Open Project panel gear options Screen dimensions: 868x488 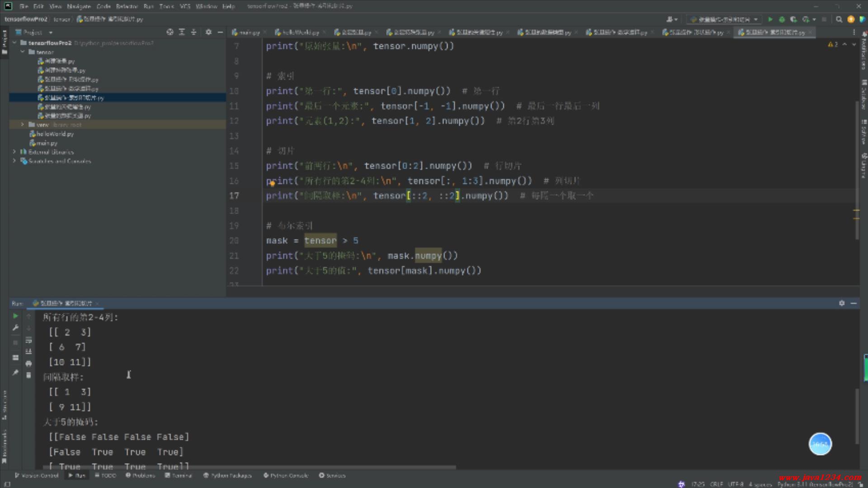208,32
